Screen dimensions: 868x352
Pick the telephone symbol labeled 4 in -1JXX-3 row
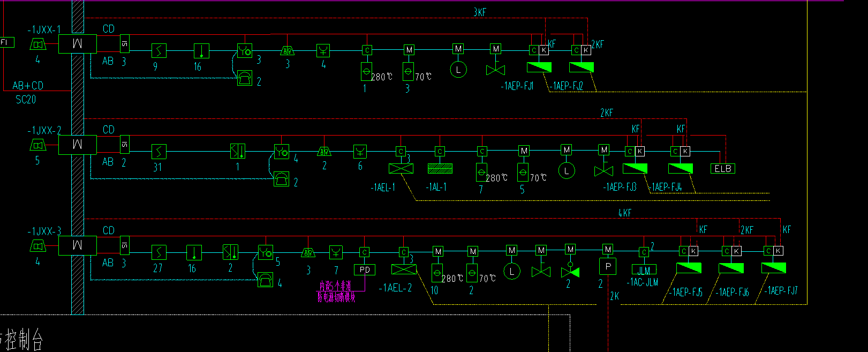[266, 280]
